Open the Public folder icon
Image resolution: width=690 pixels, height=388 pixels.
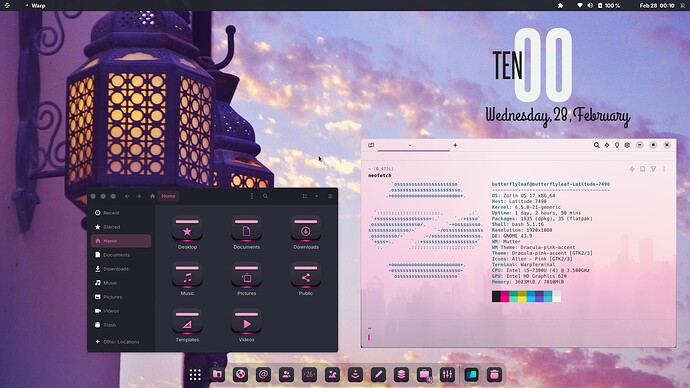[306, 275]
